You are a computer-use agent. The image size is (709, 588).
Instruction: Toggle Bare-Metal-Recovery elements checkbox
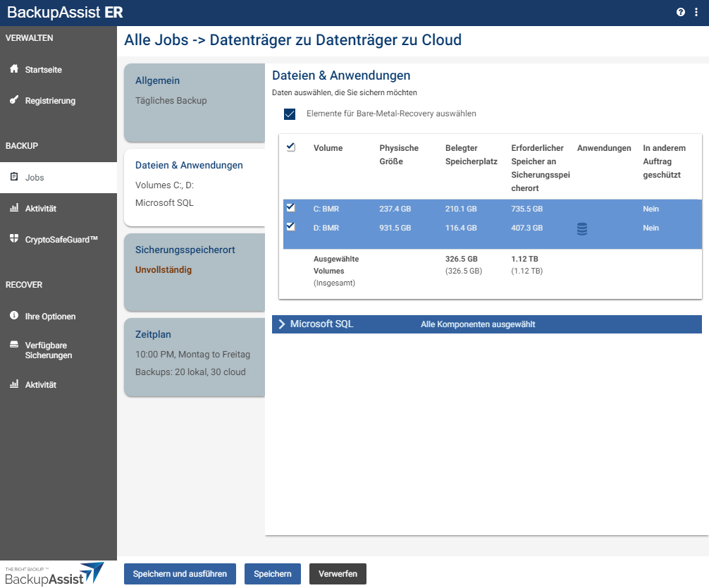point(289,114)
